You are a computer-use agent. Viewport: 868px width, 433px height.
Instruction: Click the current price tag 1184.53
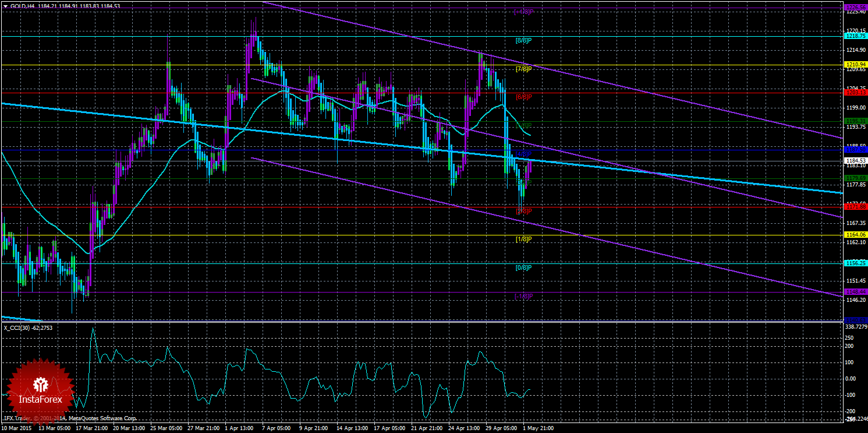855,161
